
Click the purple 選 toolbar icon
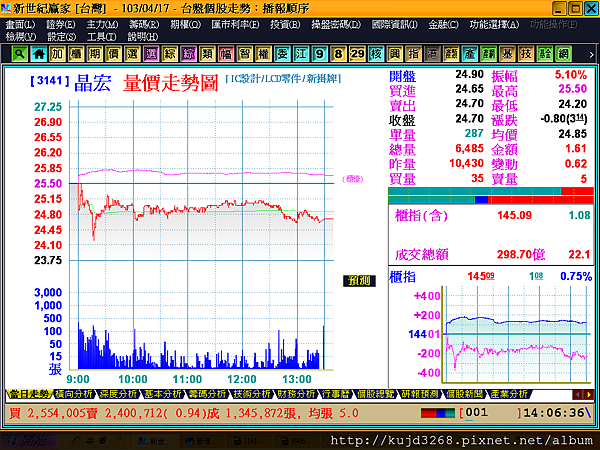pos(151,54)
